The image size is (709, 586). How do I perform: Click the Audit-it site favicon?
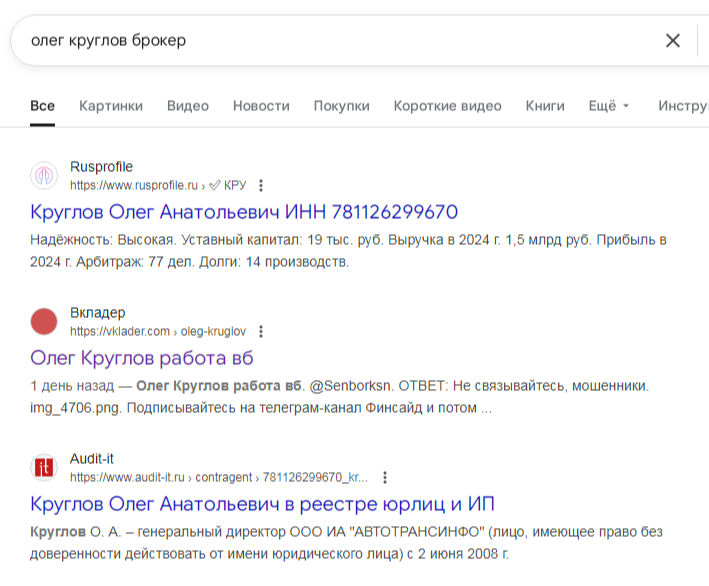coord(44,467)
